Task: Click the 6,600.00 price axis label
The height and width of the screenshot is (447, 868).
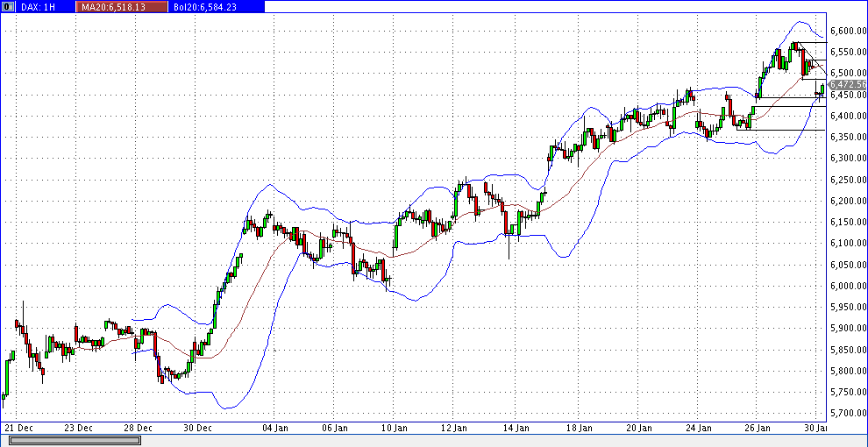Action: 848,31
